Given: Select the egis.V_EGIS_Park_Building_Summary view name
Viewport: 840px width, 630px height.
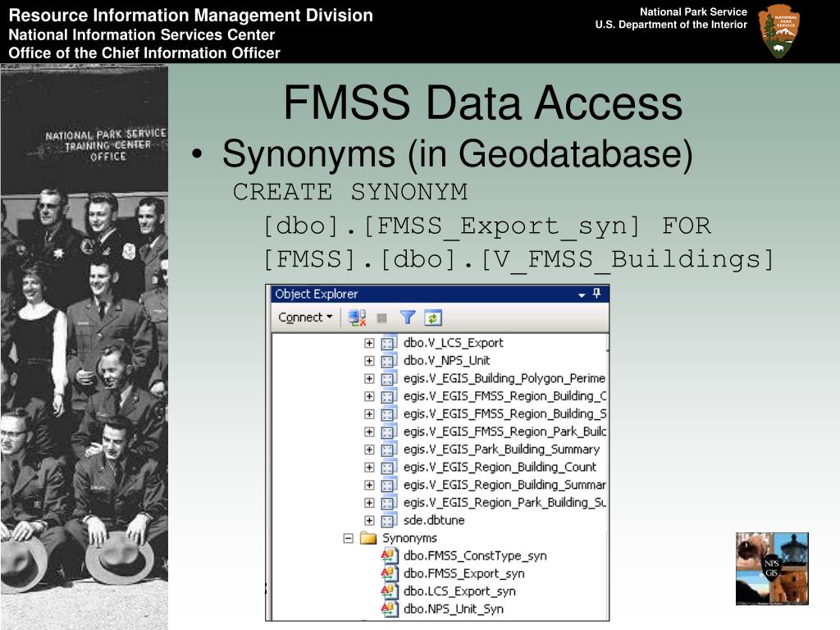Looking at the screenshot, I should click(x=501, y=450).
